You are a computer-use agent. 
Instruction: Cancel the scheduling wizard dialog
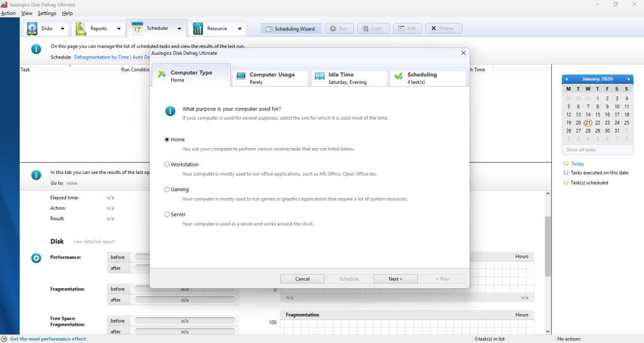tap(302, 279)
